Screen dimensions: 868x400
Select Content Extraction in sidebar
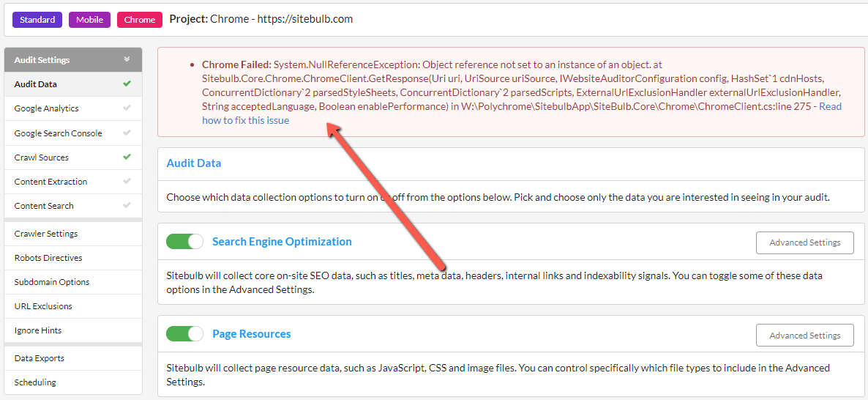(x=72, y=182)
